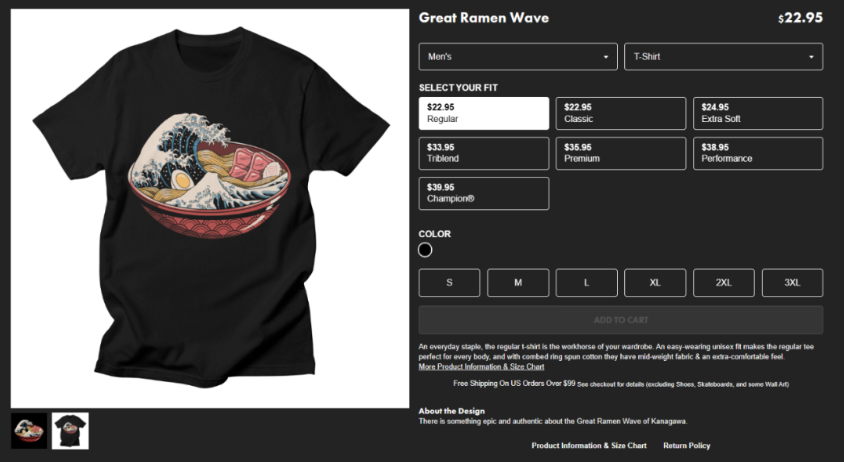844x462 pixels.
Task: Open More Product Information & Size Chart link
Action: point(481,367)
